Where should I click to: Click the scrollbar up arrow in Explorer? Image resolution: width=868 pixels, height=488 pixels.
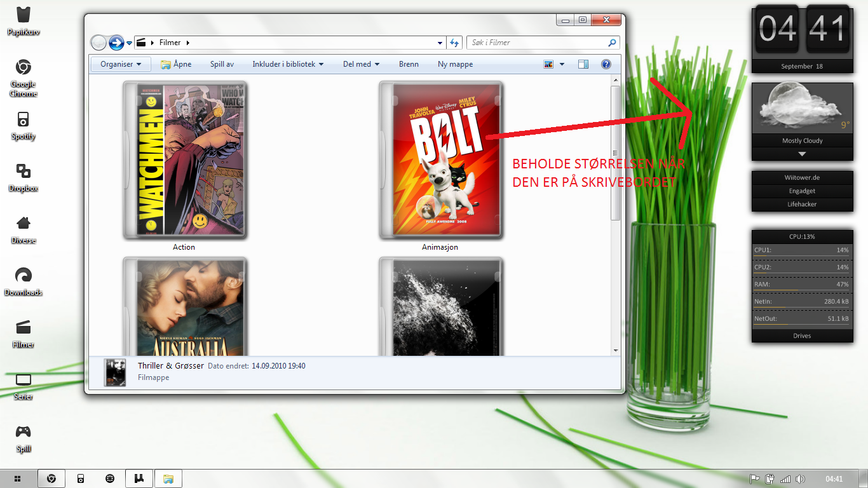[615, 81]
